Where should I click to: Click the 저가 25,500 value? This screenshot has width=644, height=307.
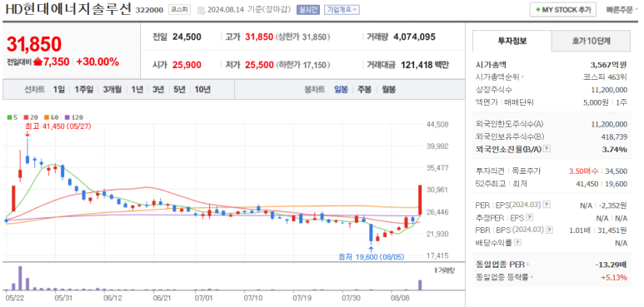(259, 65)
